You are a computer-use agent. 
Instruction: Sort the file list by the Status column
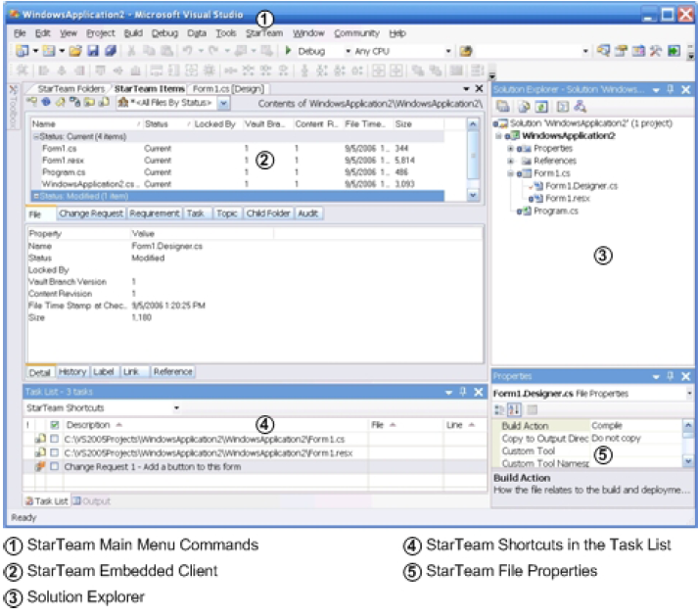pos(167,123)
